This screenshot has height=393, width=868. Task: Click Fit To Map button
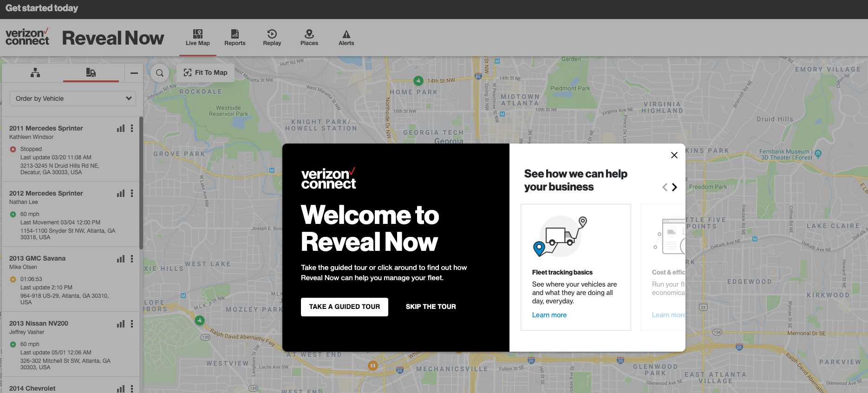click(205, 72)
